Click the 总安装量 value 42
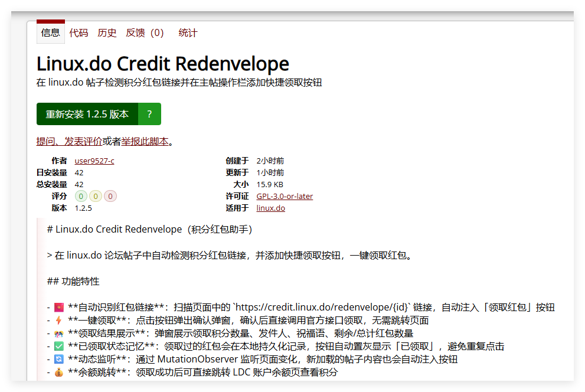Viewport: 585px width, 392px height. [x=79, y=185]
